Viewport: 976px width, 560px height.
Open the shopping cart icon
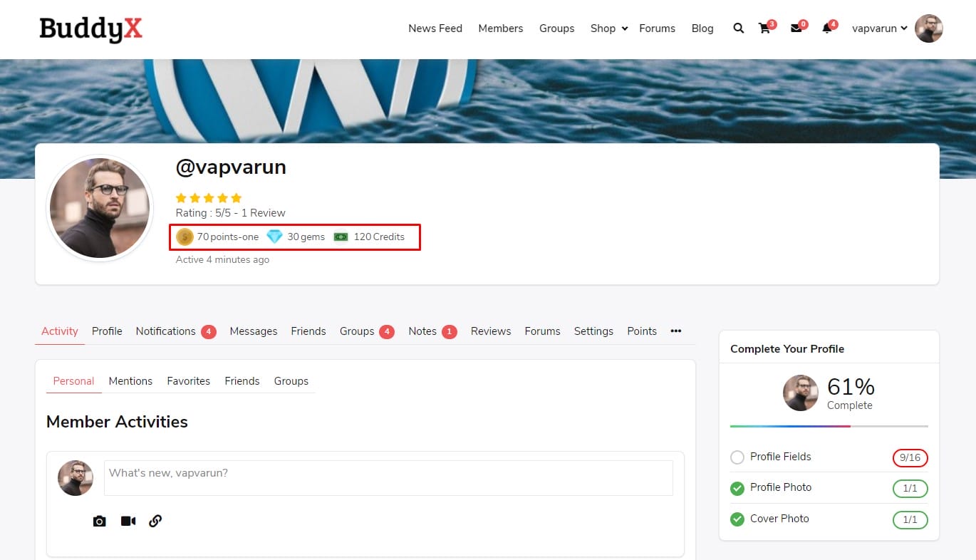(x=764, y=28)
